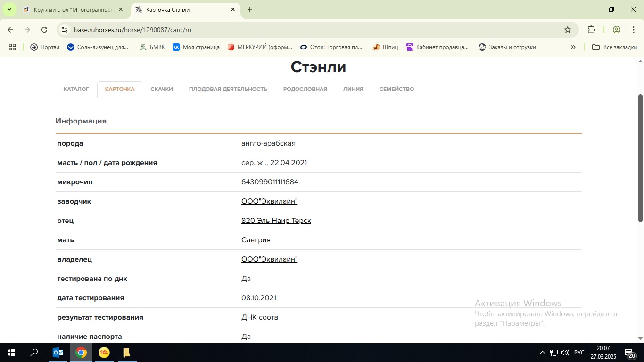Show hidden bookmarks via the chevron
Viewport: 644px width, 362px height.
(573, 47)
